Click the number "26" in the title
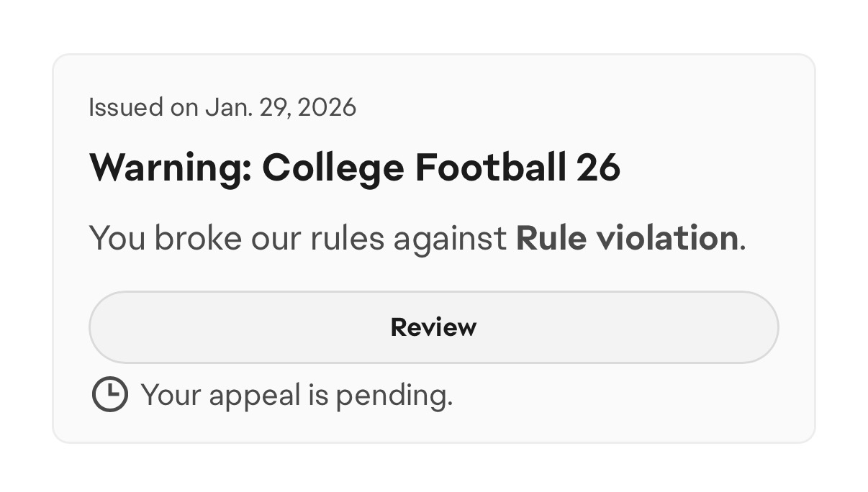The height and width of the screenshot is (492, 868). pos(598,168)
